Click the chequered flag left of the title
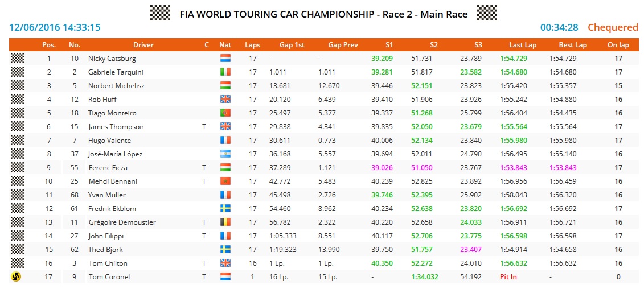This screenshot has height=289, width=644. point(160,13)
